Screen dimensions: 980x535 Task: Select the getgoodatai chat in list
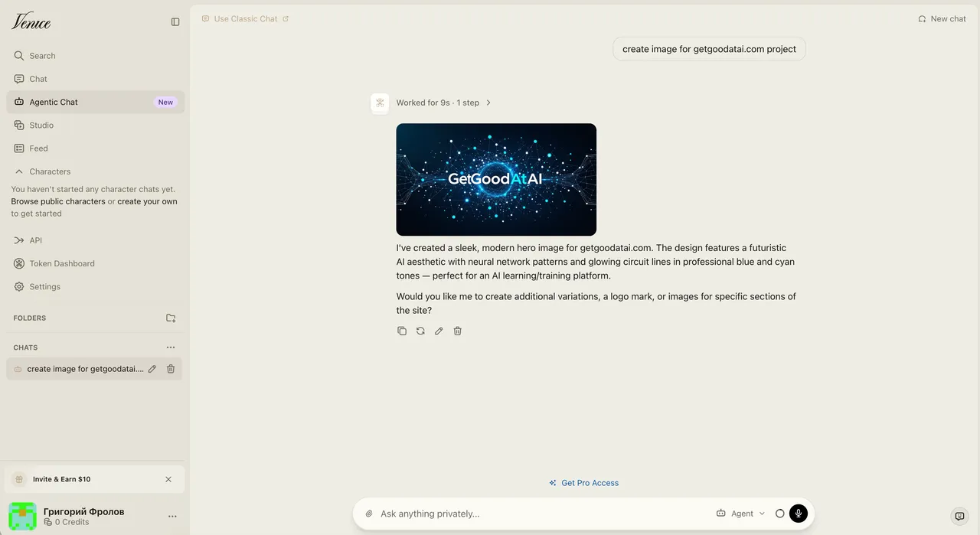pyautogui.click(x=85, y=369)
